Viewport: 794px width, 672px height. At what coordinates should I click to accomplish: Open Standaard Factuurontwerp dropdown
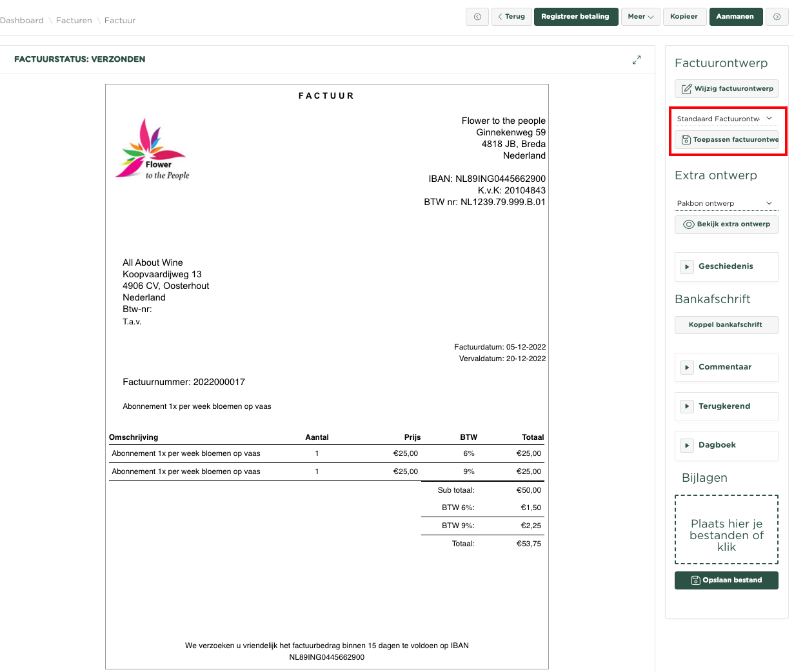click(726, 119)
